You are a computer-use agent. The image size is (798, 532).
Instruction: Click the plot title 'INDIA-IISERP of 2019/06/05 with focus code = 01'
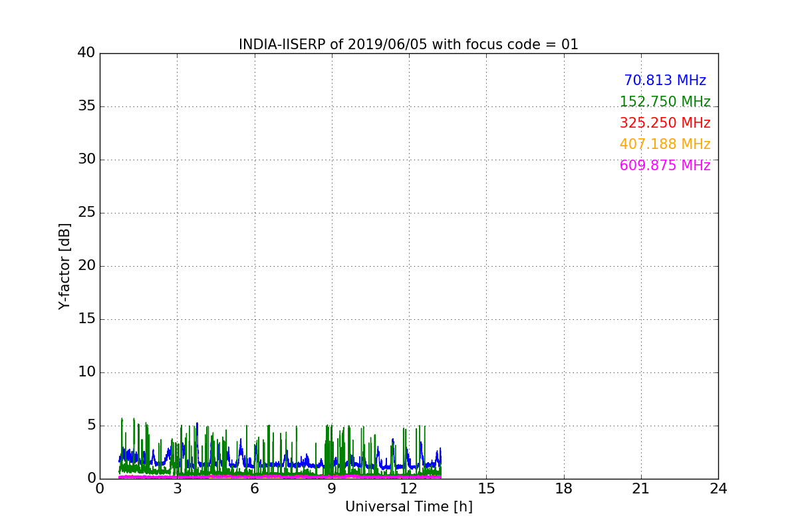point(408,45)
